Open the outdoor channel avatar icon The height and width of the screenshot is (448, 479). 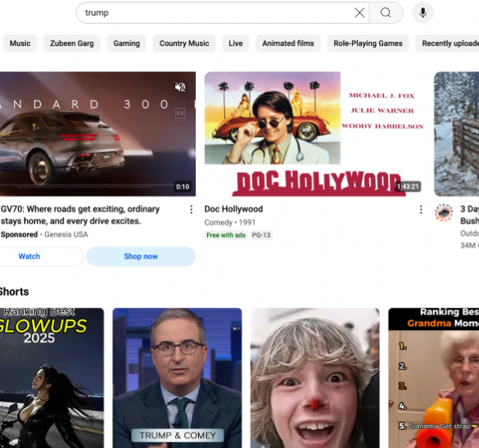(444, 212)
